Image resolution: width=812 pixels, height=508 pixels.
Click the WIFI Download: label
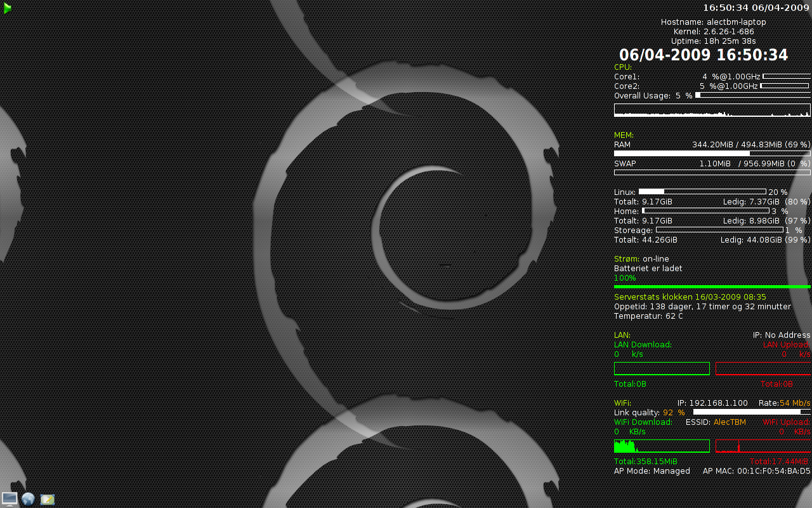pyautogui.click(x=643, y=422)
